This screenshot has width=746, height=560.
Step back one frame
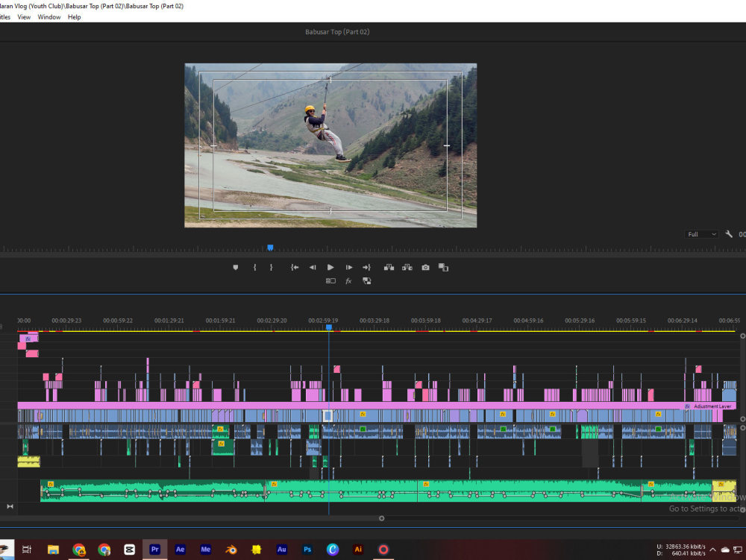313,267
